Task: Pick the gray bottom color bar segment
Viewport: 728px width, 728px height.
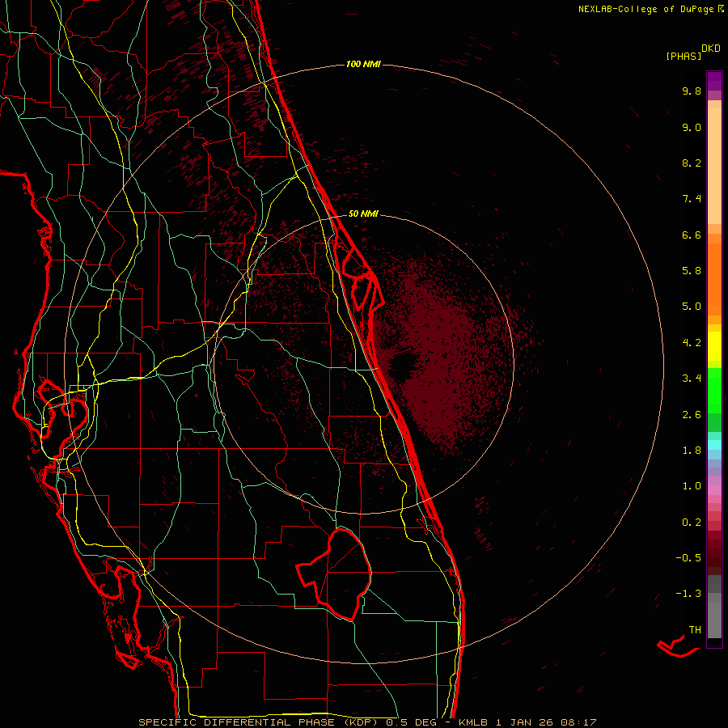Action: coord(714,620)
